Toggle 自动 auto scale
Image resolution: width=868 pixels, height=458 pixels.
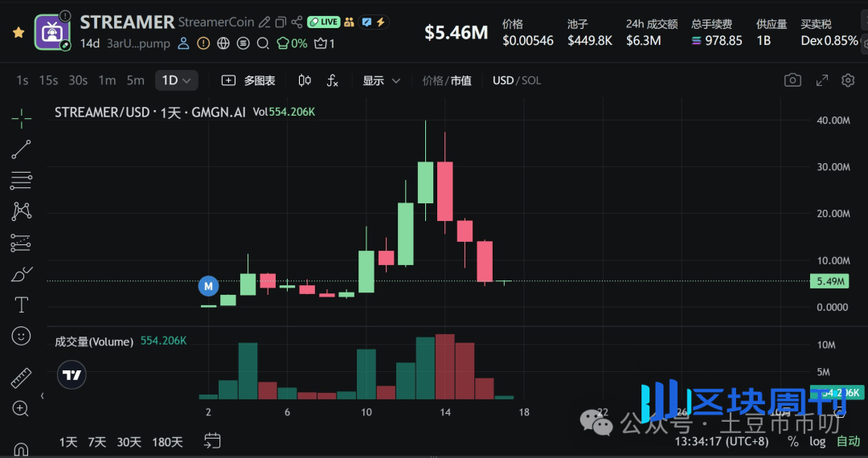coord(848,441)
